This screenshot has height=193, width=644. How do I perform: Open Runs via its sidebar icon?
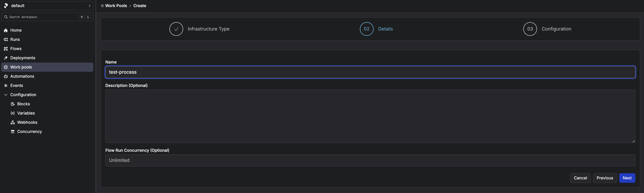click(x=6, y=40)
